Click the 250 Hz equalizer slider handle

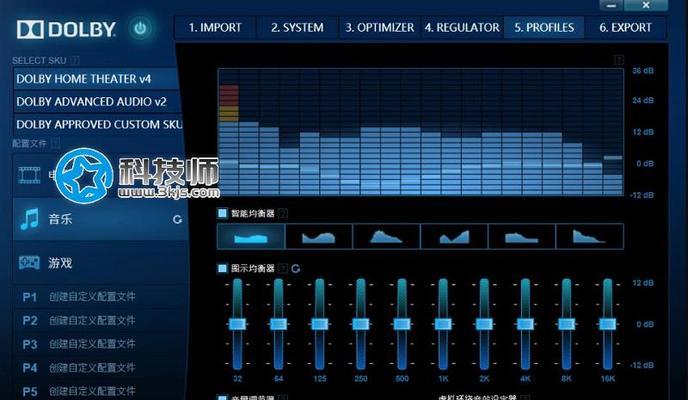point(361,324)
